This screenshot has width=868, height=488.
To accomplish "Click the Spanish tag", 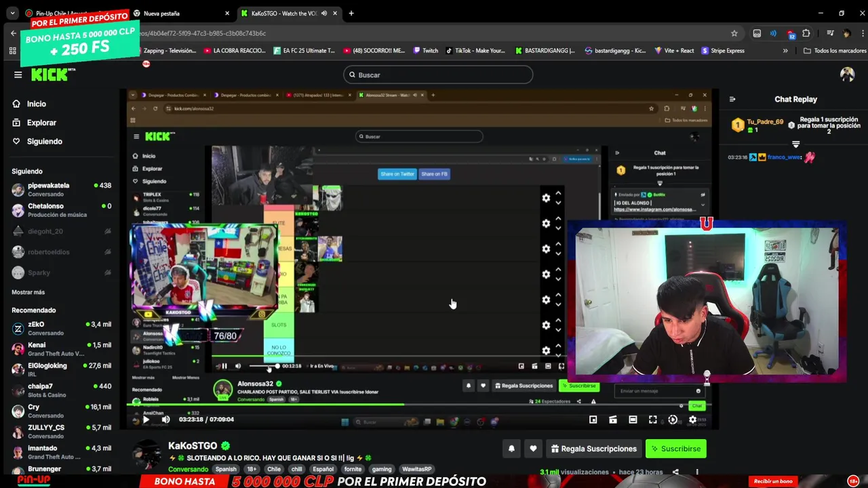I will [x=226, y=469].
